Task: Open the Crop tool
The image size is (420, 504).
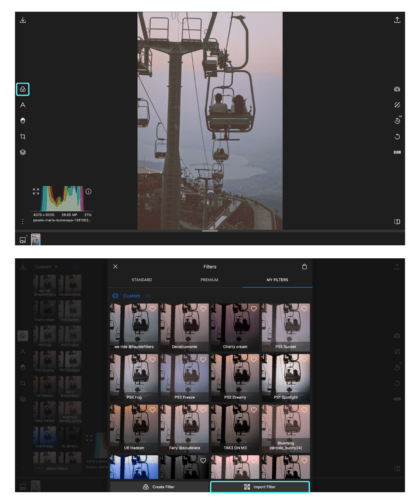Action: [23, 136]
